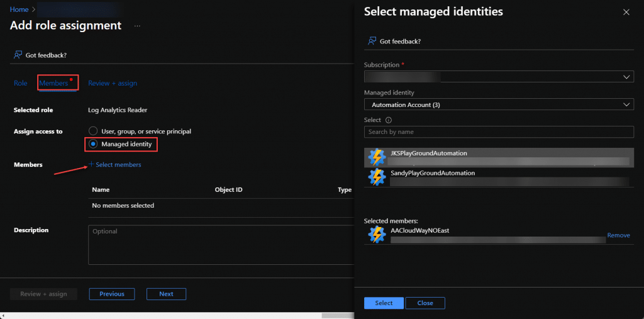Click the SandyPlayGroundAutomation automation account icon
This screenshot has height=319, width=644.
[x=377, y=177]
